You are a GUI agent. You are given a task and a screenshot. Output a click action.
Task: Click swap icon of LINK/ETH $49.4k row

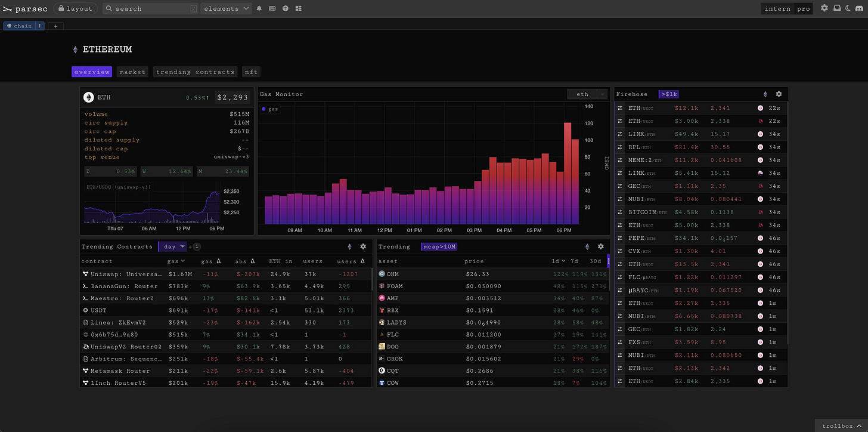pos(620,134)
